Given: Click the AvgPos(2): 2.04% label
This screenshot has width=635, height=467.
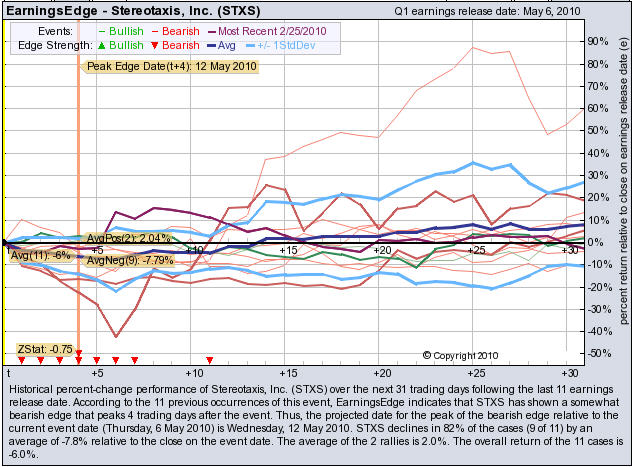Looking at the screenshot, I should pos(129,238).
